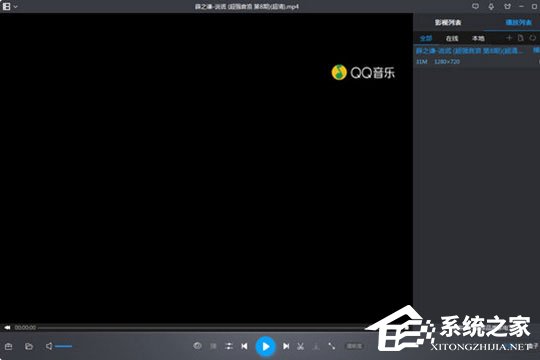Select the 在线 filter tab
The width and height of the screenshot is (540, 360).
pyautogui.click(x=452, y=38)
